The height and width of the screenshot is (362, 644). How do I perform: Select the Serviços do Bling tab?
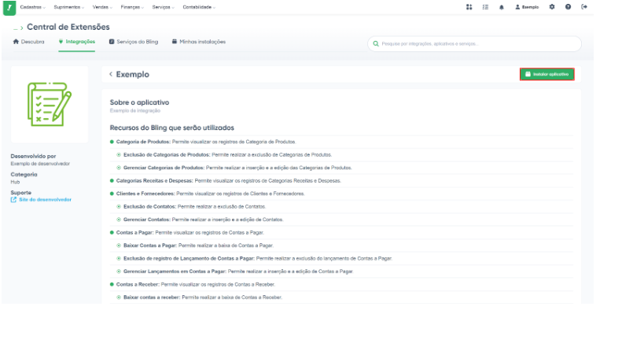coord(135,42)
